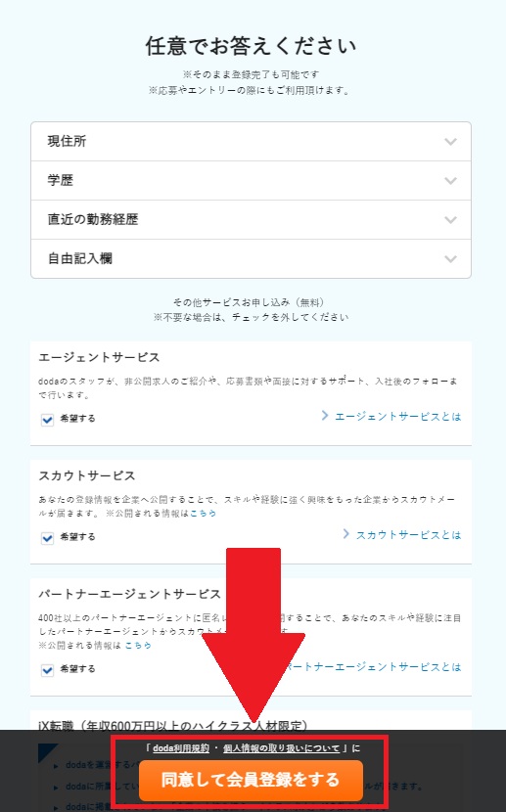
Task: Click the arrow icon beside スカウトサービスとは
Action: click(345, 534)
